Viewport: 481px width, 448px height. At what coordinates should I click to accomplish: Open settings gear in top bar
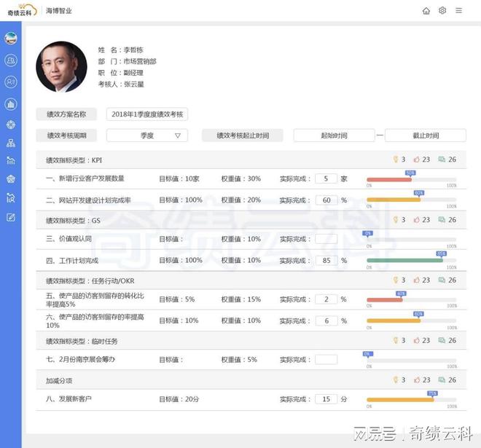point(442,11)
